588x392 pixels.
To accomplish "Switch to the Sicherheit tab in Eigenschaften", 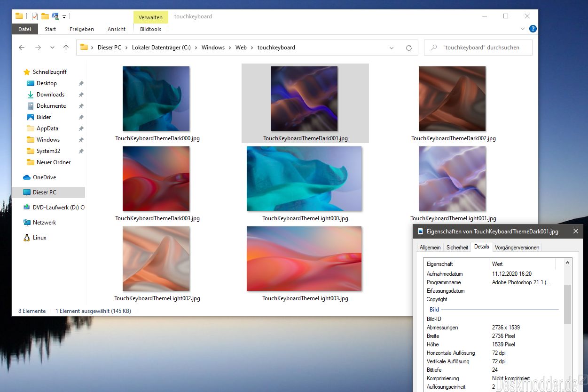I will point(457,247).
